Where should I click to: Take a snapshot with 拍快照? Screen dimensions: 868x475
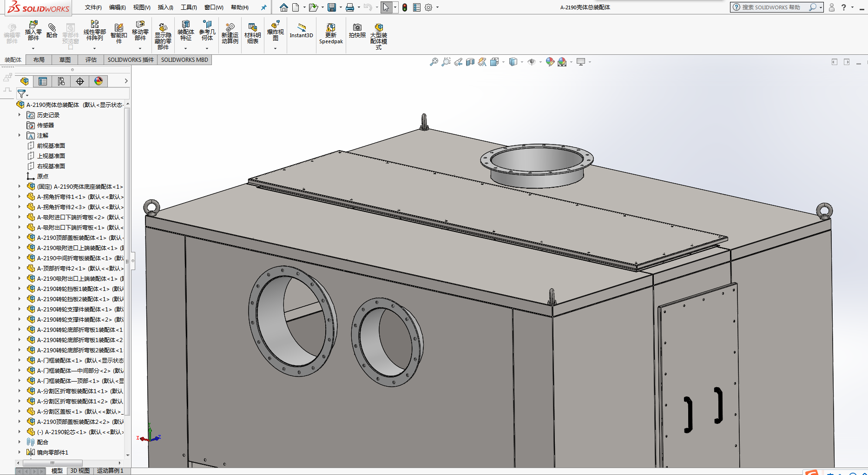click(357, 30)
